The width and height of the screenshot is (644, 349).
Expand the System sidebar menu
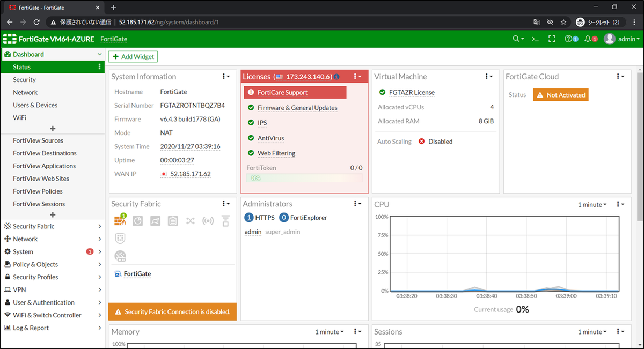[53, 251]
